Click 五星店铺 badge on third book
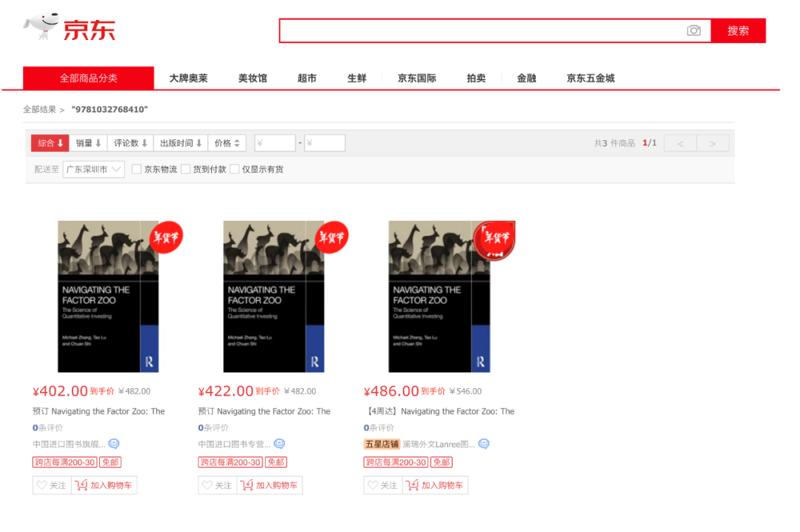This screenshot has width=800, height=532. pos(381,444)
